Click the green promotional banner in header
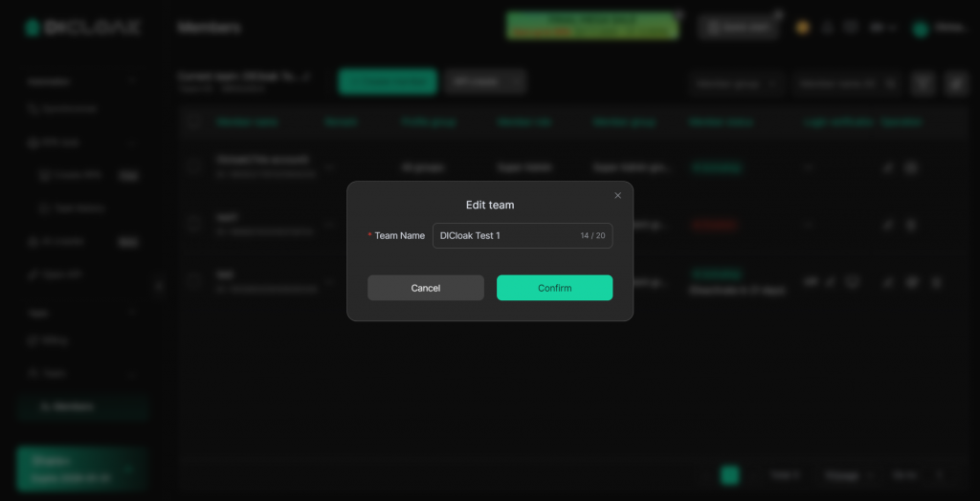Image resolution: width=980 pixels, height=501 pixels. tap(591, 26)
